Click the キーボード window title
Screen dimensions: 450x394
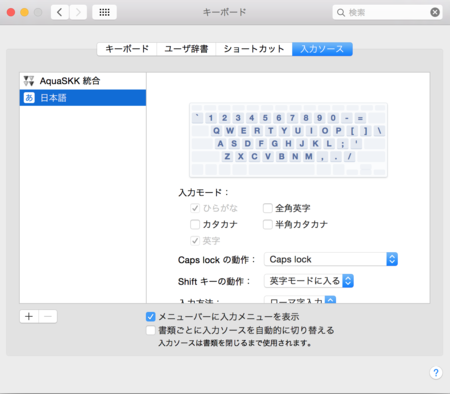225,12
